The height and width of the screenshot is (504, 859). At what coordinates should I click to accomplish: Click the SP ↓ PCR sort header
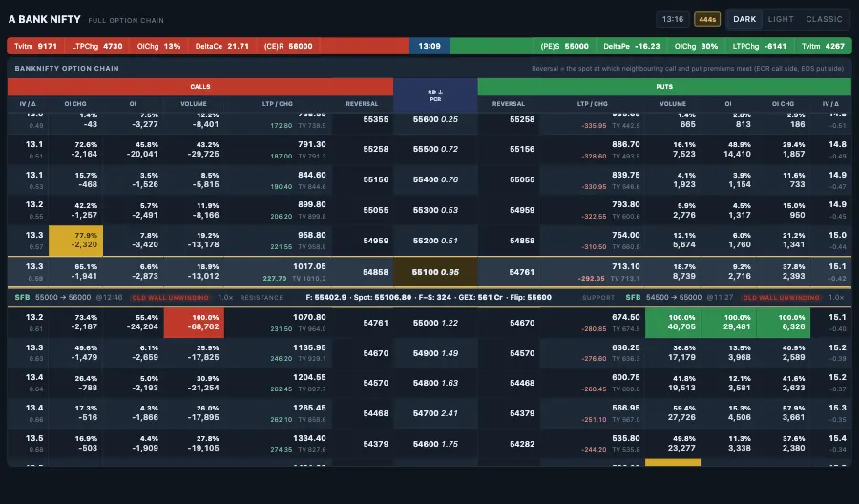pyautogui.click(x=435, y=95)
